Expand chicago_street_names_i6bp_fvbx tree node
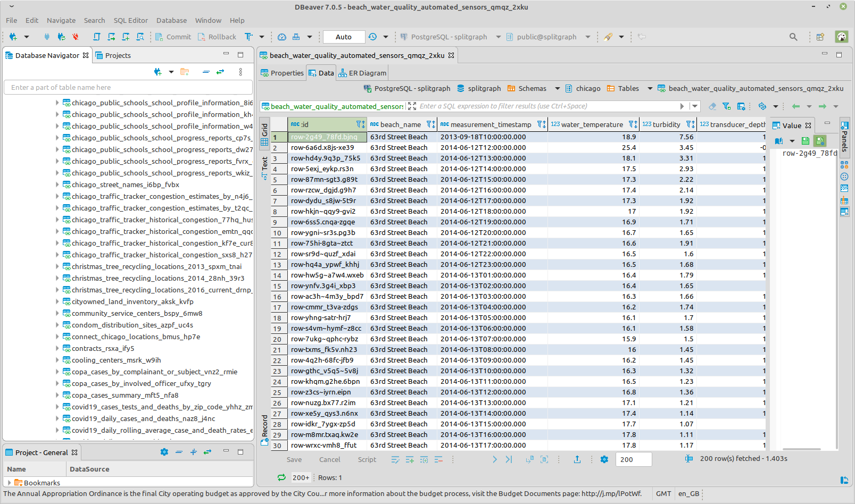855x504 pixels. point(57,184)
